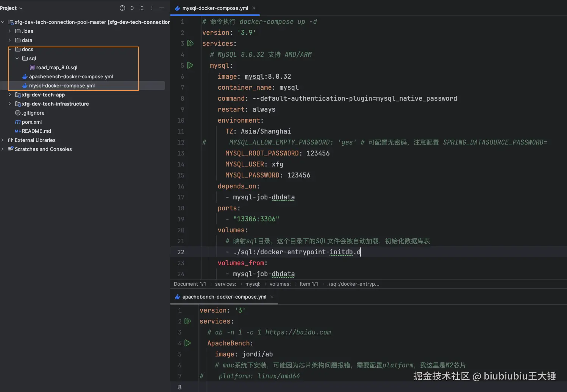Click the "13306:3306" port mapping text

(x=256, y=219)
